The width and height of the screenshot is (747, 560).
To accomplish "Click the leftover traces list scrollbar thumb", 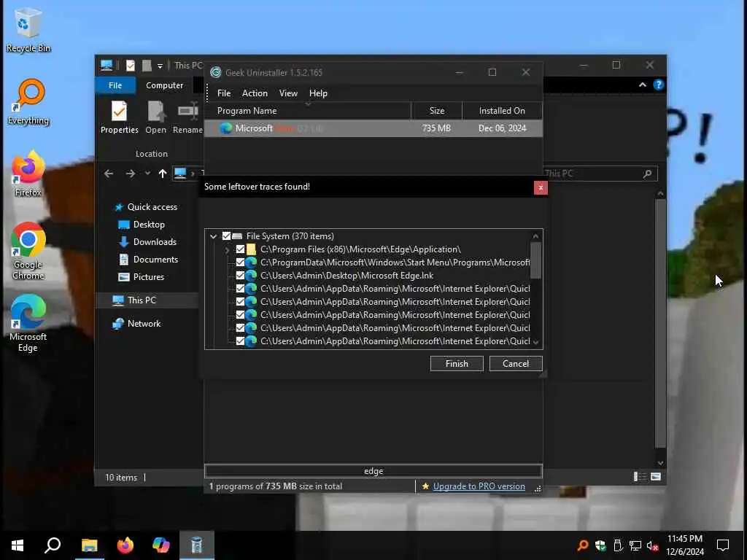I will pos(535,260).
